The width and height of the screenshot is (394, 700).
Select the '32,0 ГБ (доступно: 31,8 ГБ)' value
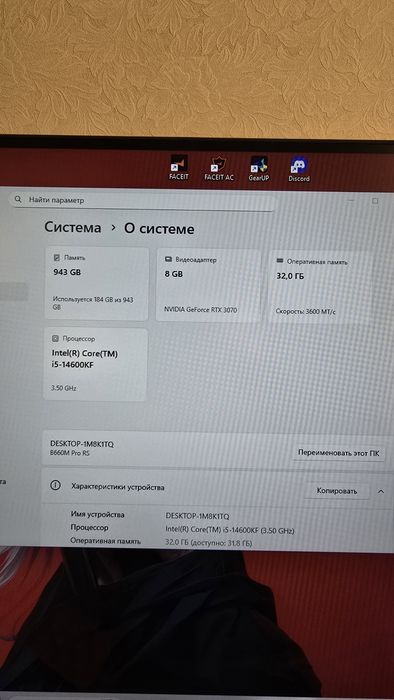click(209, 543)
